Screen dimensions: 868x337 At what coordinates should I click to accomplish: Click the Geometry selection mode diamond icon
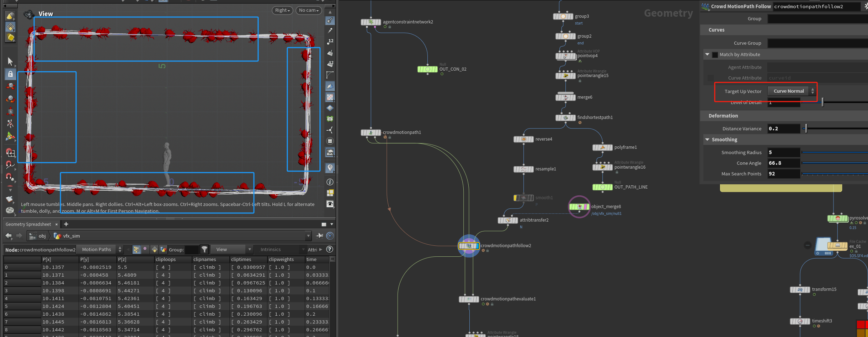point(10,27)
